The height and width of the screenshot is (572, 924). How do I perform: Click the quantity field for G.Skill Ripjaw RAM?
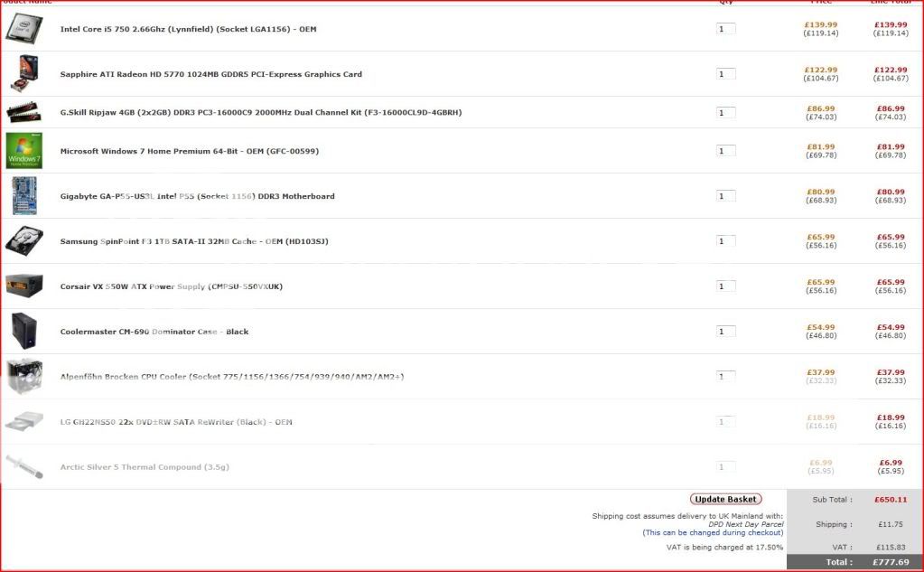click(x=725, y=113)
